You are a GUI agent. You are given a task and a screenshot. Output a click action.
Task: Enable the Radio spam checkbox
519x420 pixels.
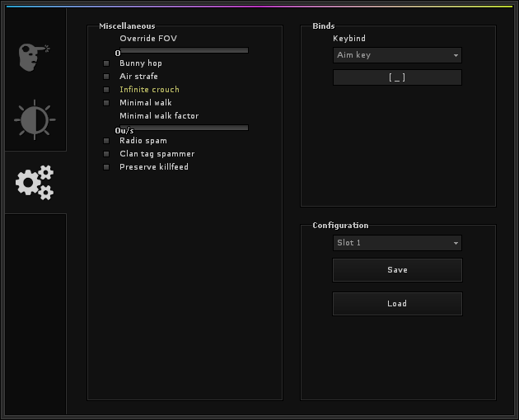106,141
